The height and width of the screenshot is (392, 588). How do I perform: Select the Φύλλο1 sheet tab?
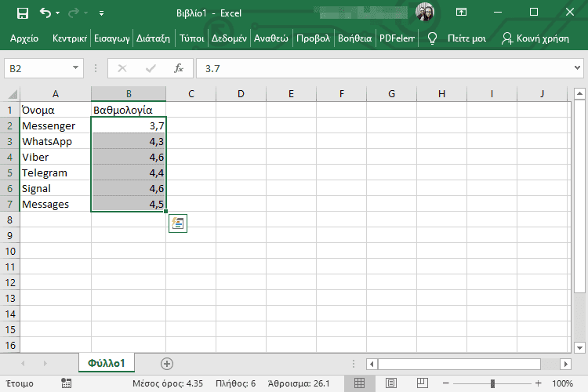tap(107, 363)
